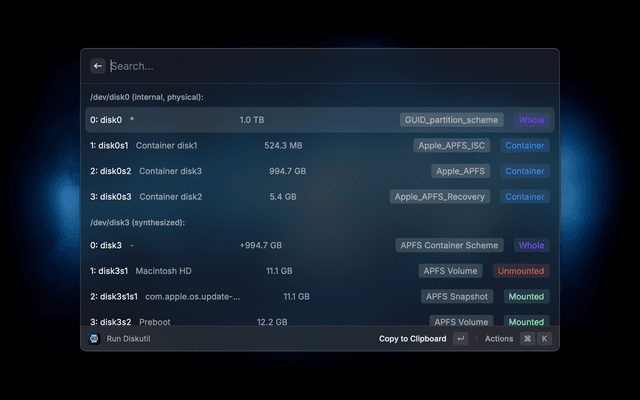Screen dimensions: 640x400
Task: Click the Container tag on disk0s3 row
Action: pos(525,197)
